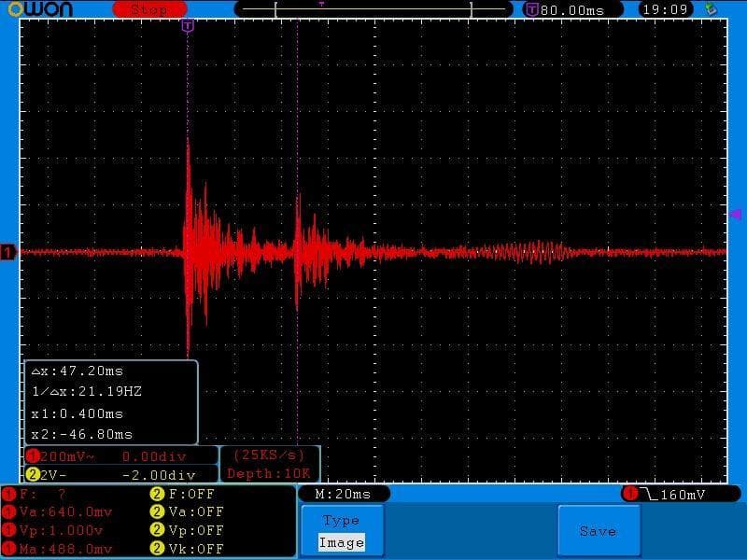Click the waveform memory position bar
747x560 pixels.
tap(373, 9)
